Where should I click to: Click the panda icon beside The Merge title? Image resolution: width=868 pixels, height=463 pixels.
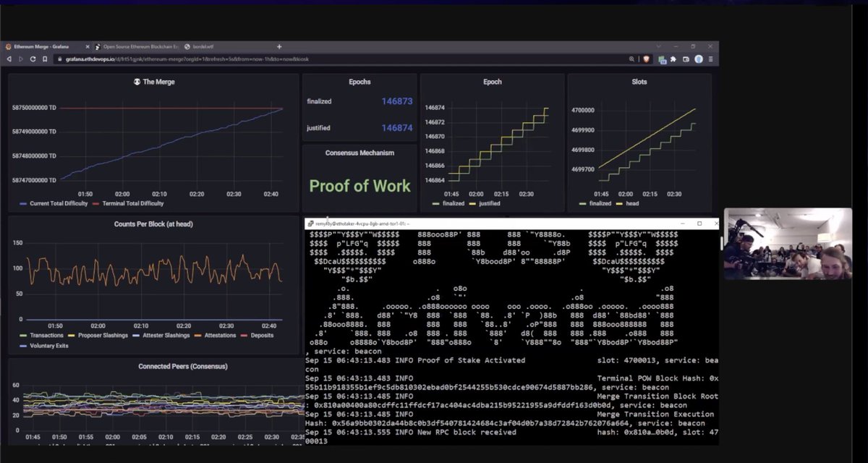coord(137,82)
